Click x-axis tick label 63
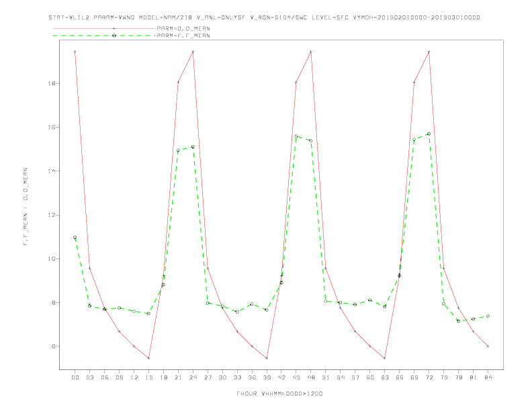This screenshot has width=532, height=411. tap(385, 377)
